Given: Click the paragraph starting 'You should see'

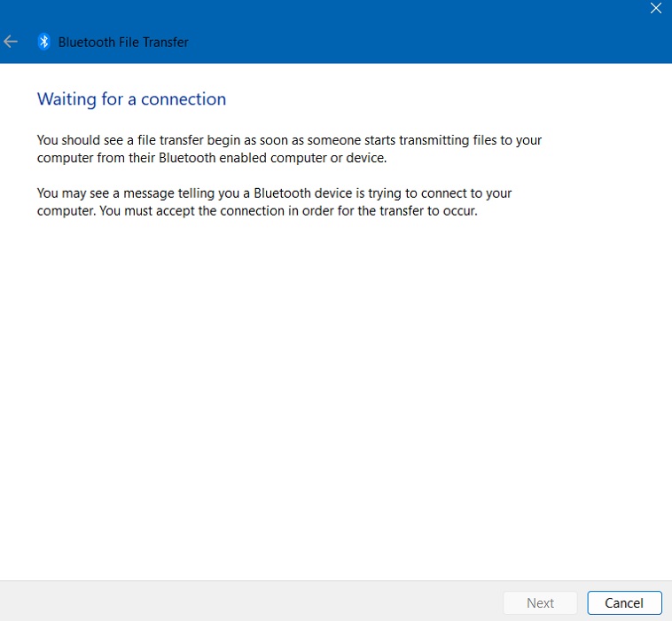Looking at the screenshot, I should (289, 149).
